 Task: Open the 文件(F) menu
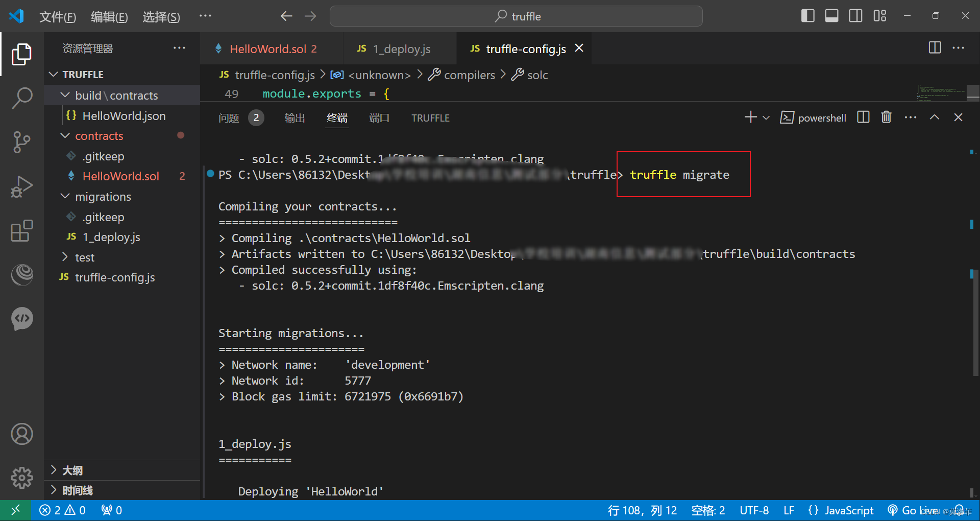point(58,17)
